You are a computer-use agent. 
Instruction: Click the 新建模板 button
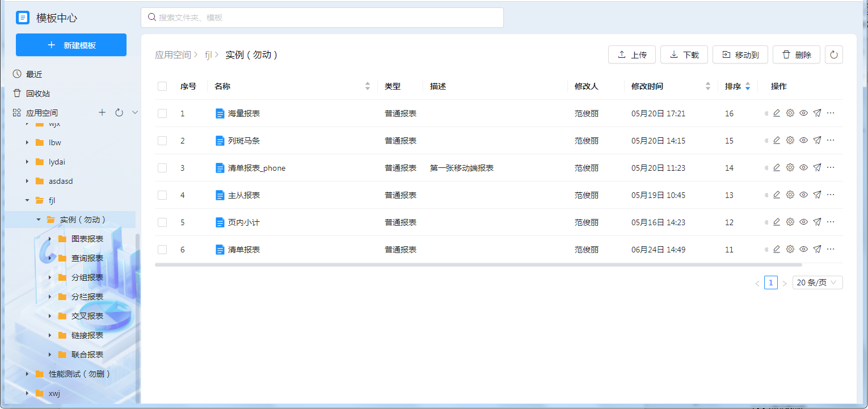71,45
